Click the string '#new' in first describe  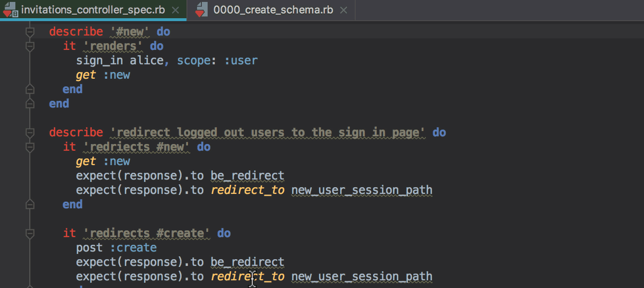130,32
